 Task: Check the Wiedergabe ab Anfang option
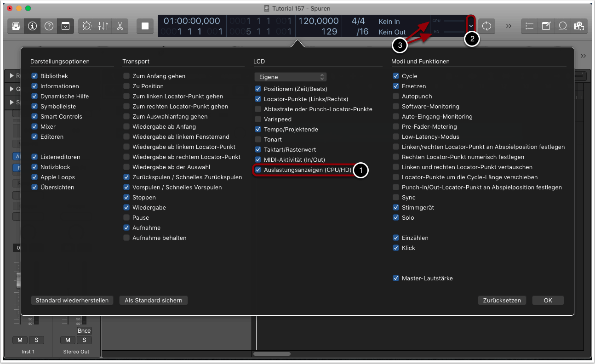[x=126, y=126]
